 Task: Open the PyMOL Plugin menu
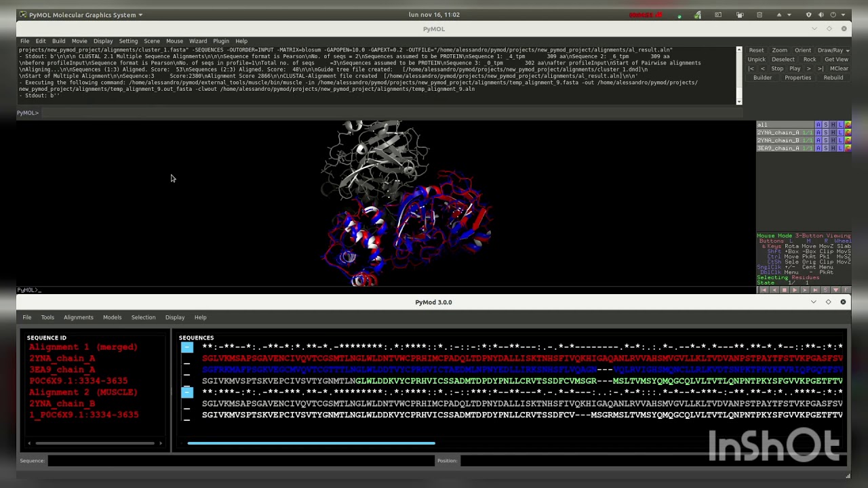point(221,41)
